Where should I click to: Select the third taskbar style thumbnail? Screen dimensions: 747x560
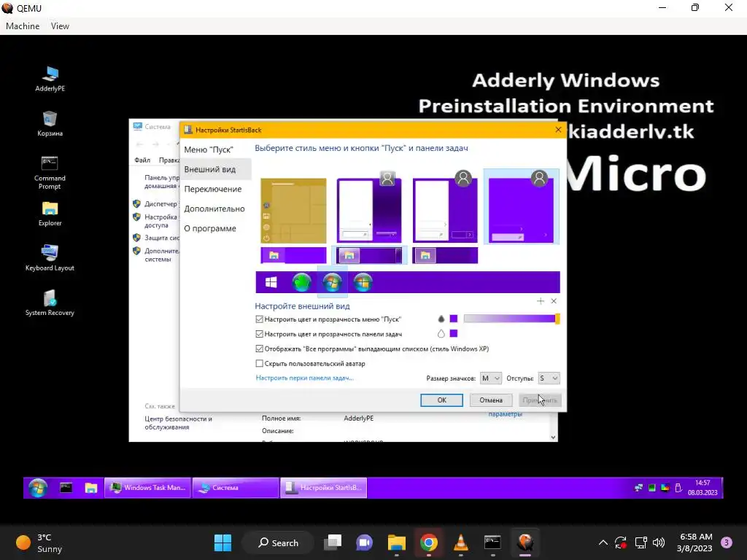point(445,255)
